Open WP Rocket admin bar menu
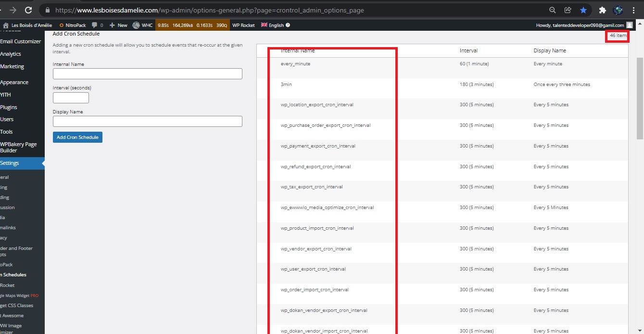644x334 pixels. point(243,25)
